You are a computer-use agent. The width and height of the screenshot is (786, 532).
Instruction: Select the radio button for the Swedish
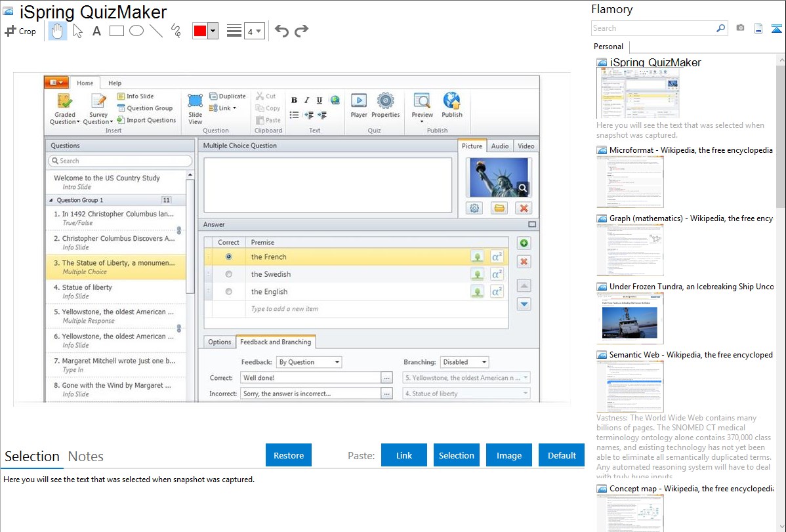[x=228, y=274]
